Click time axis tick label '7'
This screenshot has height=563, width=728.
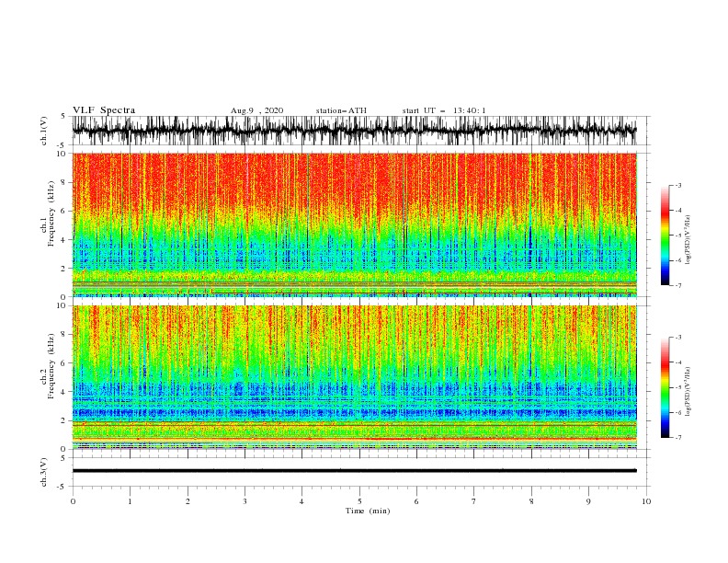(x=474, y=501)
